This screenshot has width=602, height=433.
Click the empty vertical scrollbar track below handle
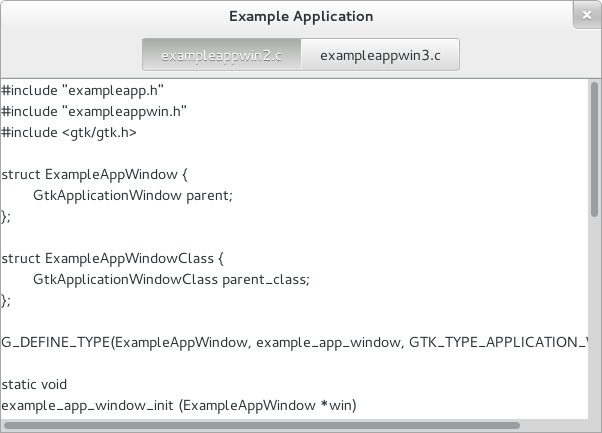594,320
